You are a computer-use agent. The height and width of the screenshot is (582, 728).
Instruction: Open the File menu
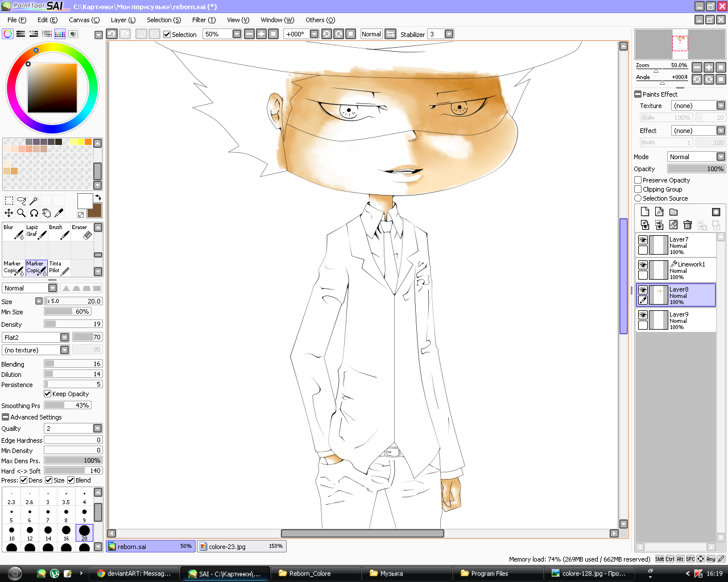(16, 20)
